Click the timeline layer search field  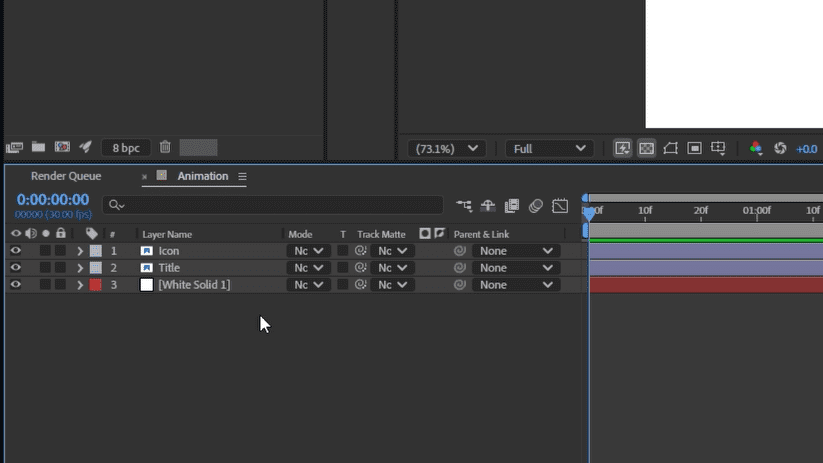[x=273, y=205]
